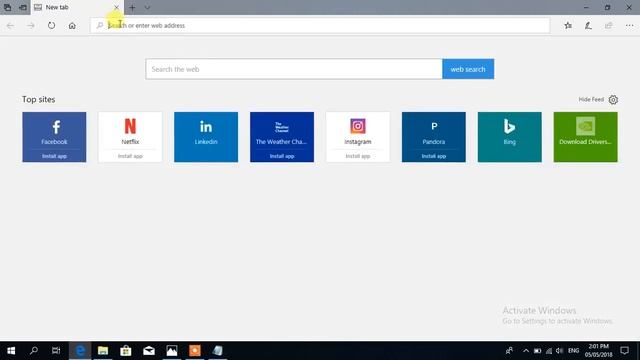Go forward to next page
The width and height of the screenshot is (640, 360).
tap(31, 25)
